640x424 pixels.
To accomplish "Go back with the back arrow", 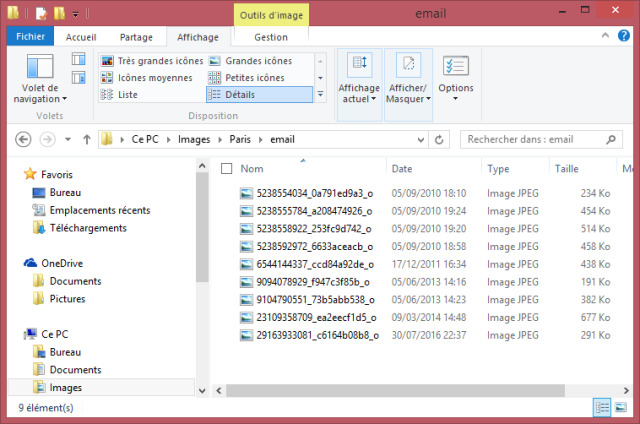I will [23, 140].
